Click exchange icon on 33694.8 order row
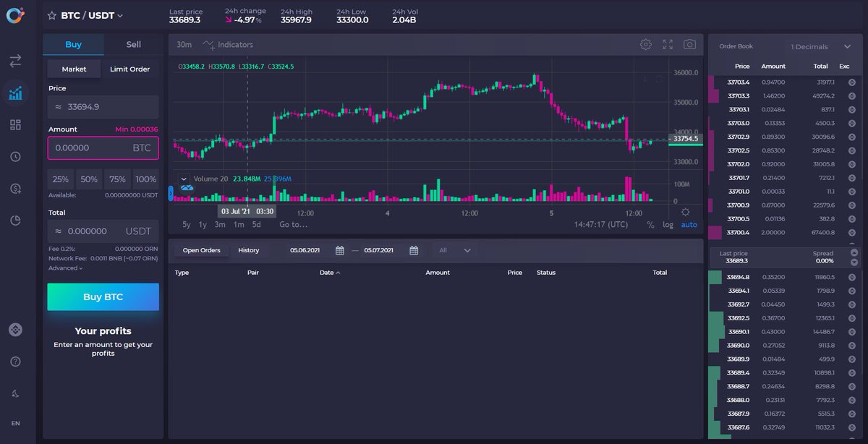Image resolution: width=868 pixels, height=444 pixels. (851, 277)
